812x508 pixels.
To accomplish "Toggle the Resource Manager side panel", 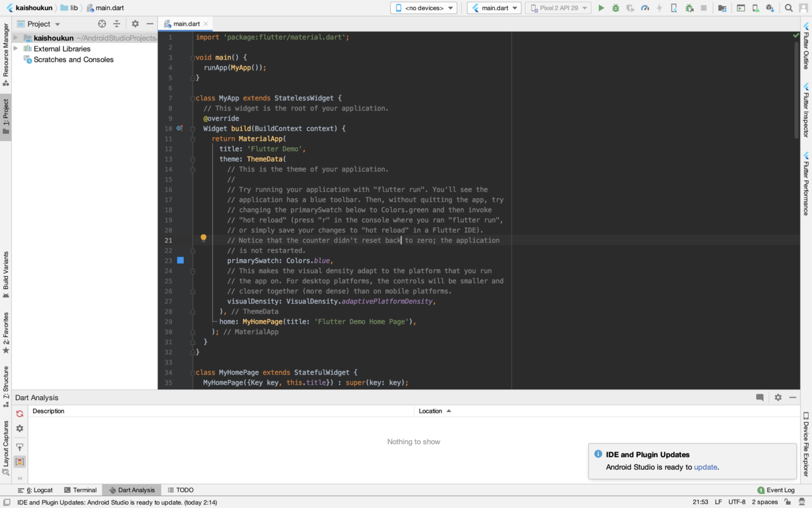I will point(6,55).
